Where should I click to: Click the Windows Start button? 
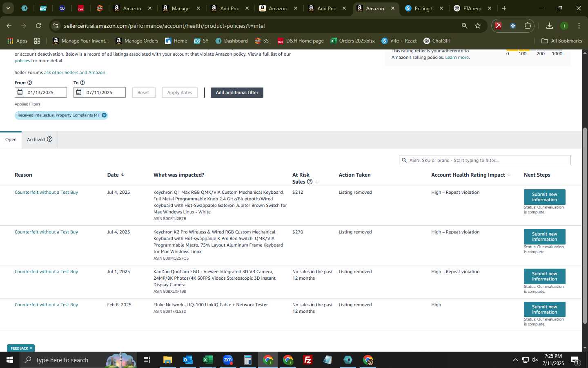(10, 360)
